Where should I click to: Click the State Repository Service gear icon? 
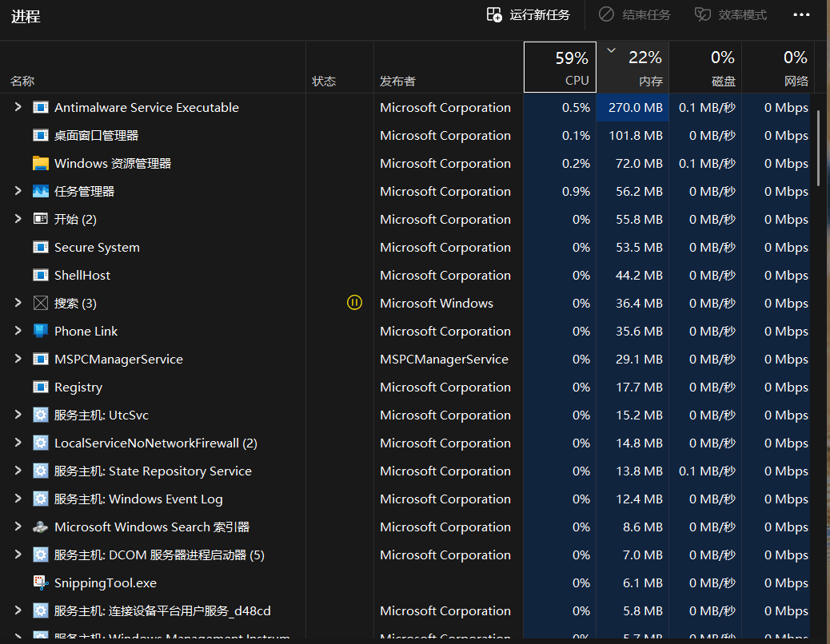[41, 471]
